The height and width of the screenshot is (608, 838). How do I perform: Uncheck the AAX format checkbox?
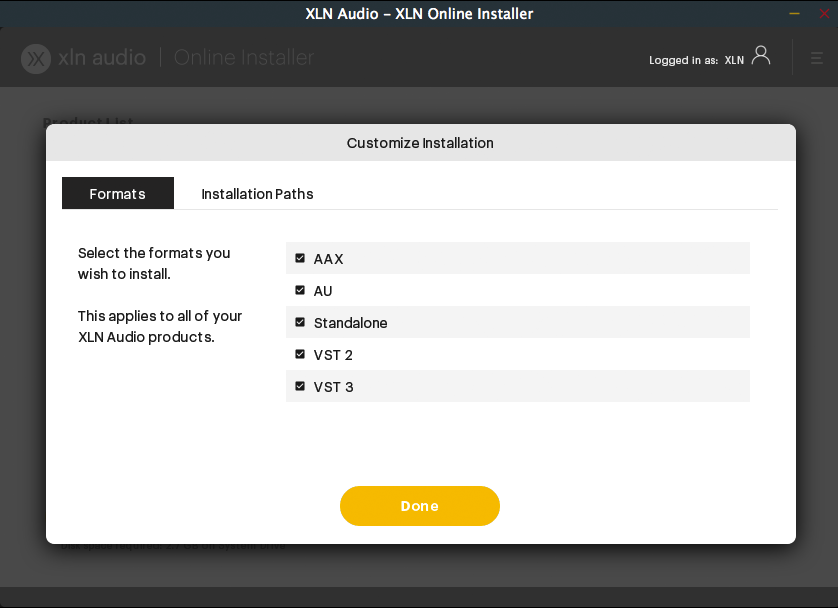click(x=300, y=258)
